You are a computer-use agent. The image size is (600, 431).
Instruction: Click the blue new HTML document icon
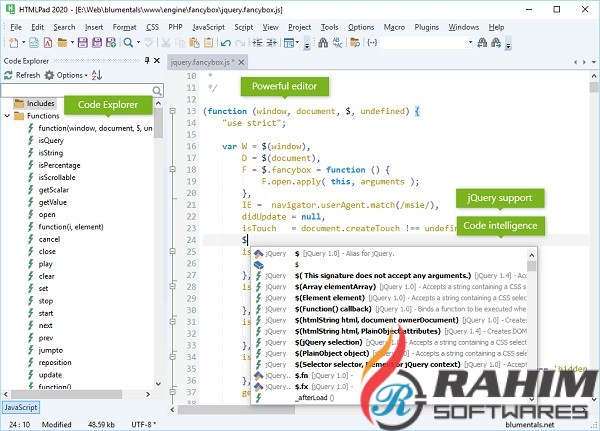click(x=34, y=42)
